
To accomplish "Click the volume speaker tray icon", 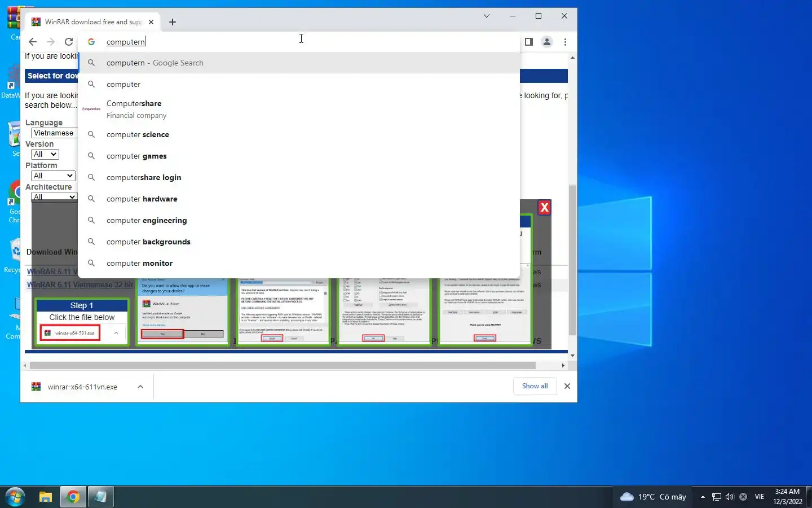I will [x=730, y=497].
